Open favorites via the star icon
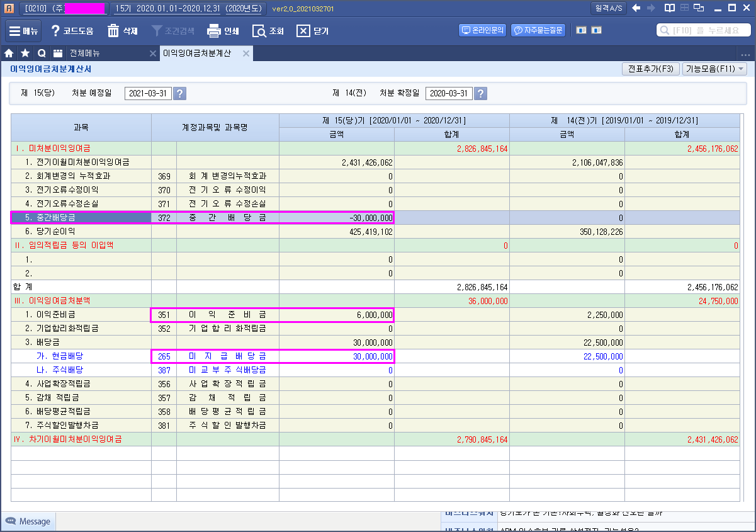The height and width of the screenshot is (532, 756). tap(25, 54)
